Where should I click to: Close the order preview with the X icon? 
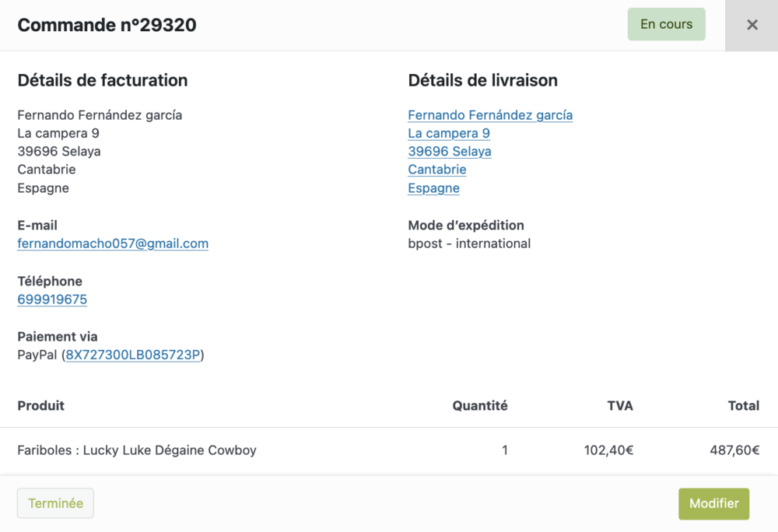click(752, 25)
